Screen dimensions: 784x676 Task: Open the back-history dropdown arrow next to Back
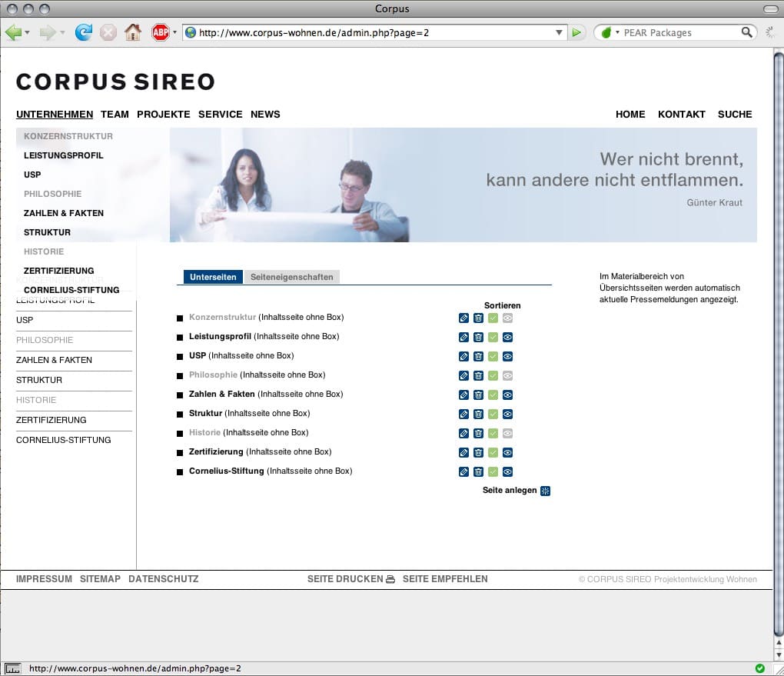pos(27,33)
